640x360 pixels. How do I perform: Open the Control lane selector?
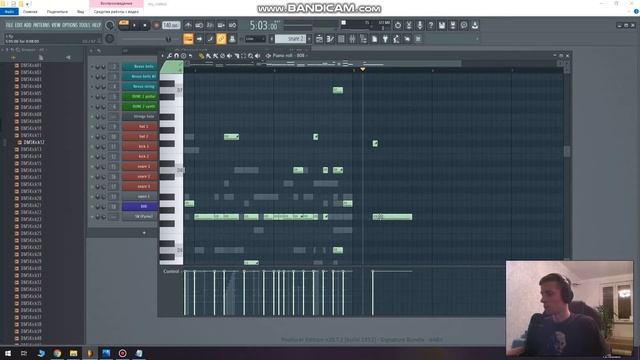[x=171, y=271]
